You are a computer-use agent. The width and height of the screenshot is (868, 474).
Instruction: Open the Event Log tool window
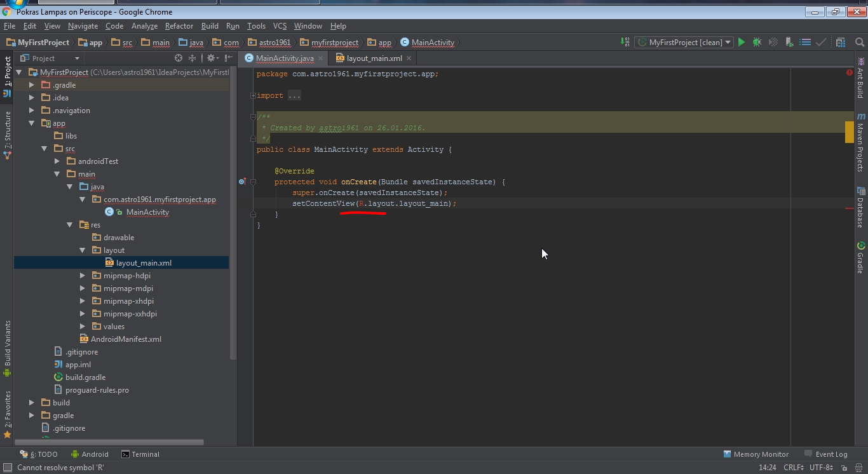[x=825, y=454]
